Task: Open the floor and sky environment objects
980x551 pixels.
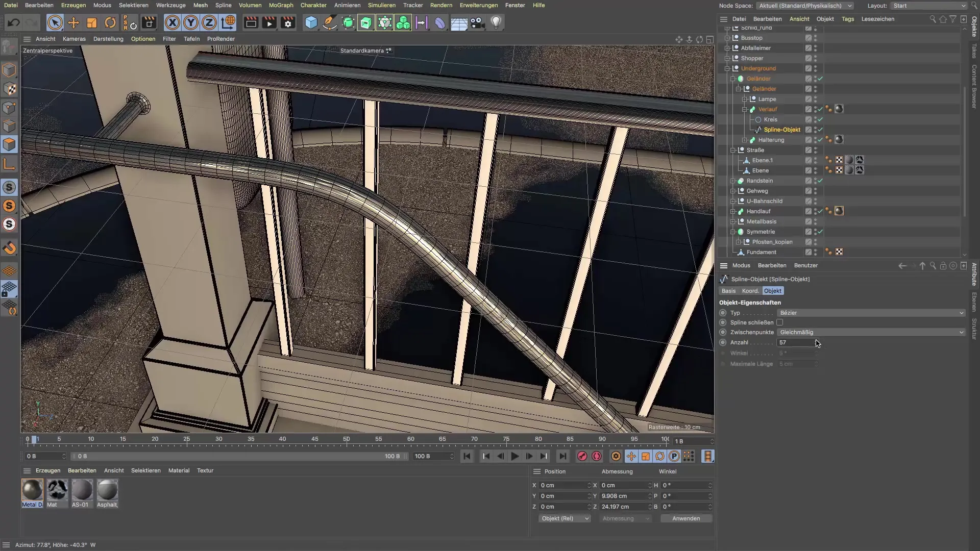Action: [459, 23]
